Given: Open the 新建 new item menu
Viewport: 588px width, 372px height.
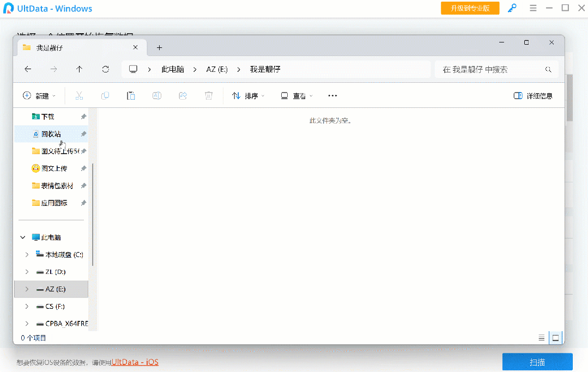Looking at the screenshot, I should (x=39, y=96).
